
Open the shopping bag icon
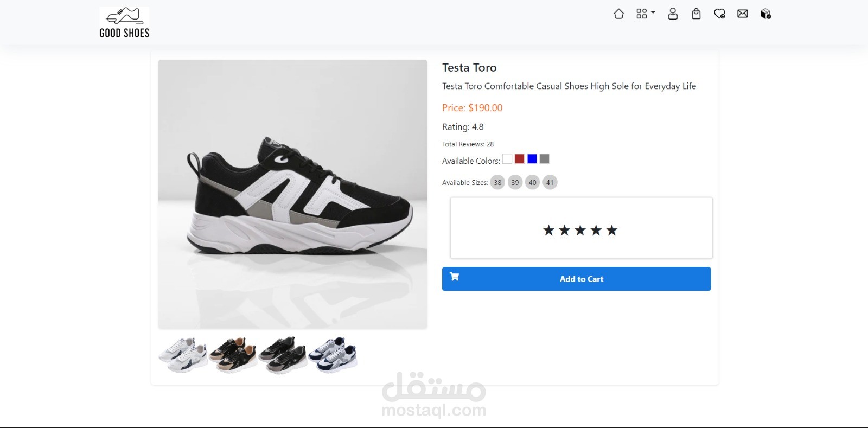pos(696,14)
